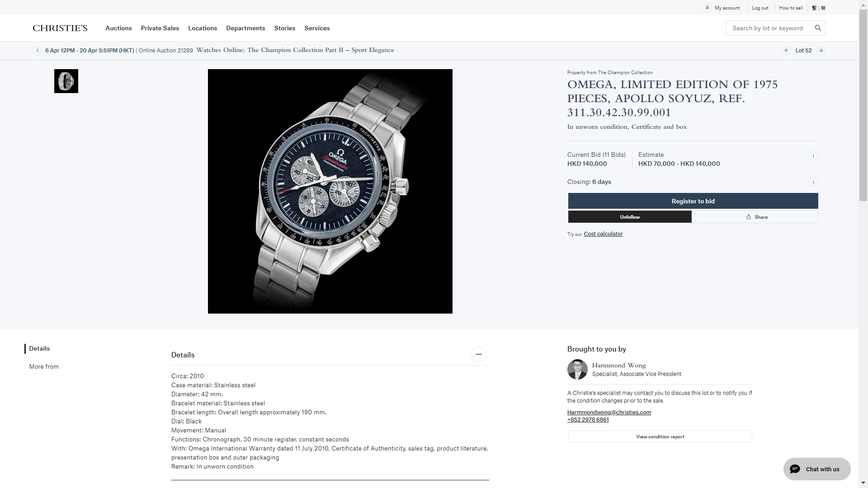
Task: Open the Cost calculator link
Action: coord(603,234)
